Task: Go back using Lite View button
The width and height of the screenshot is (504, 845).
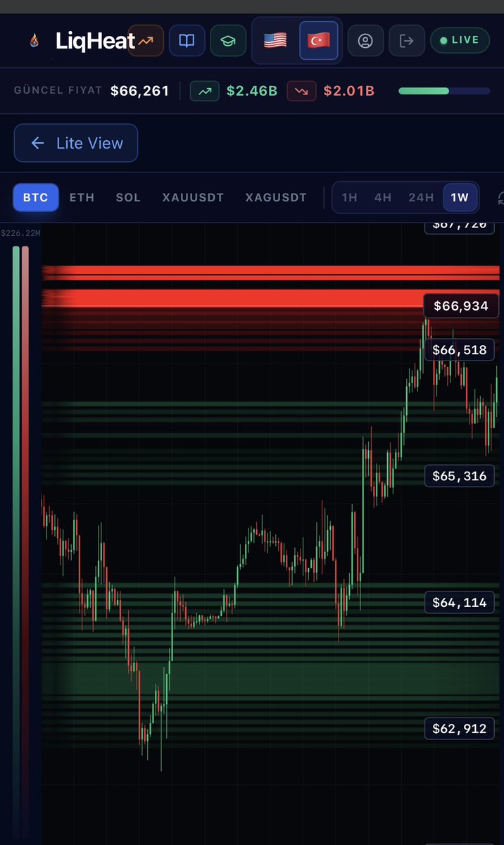Action: point(76,143)
